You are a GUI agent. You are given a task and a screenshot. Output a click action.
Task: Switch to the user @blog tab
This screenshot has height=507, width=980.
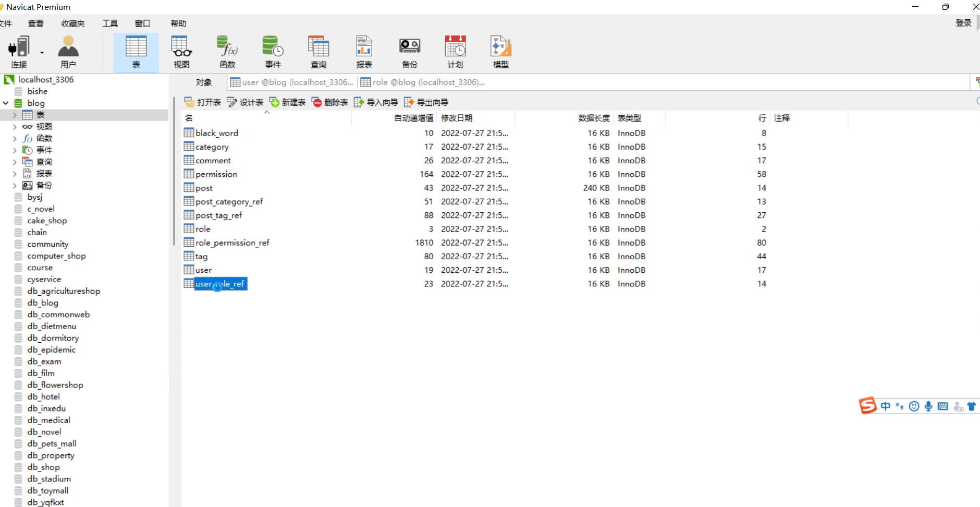pos(292,82)
